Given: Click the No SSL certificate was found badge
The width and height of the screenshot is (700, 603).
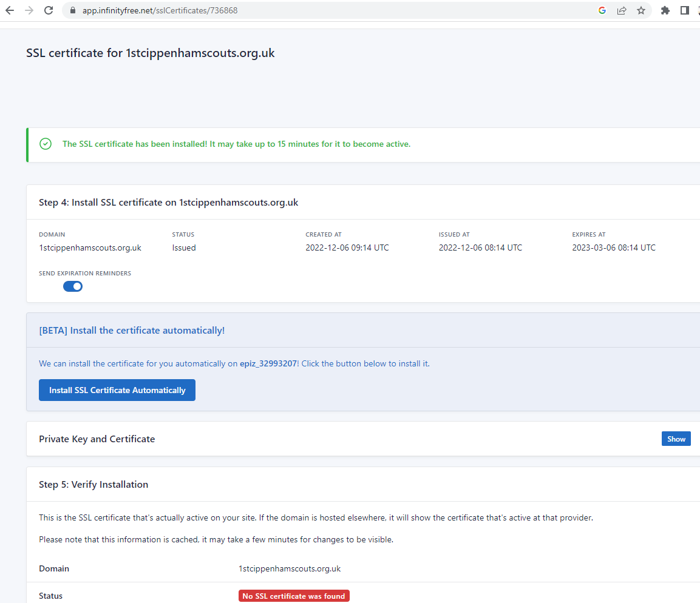Looking at the screenshot, I should [294, 596].
